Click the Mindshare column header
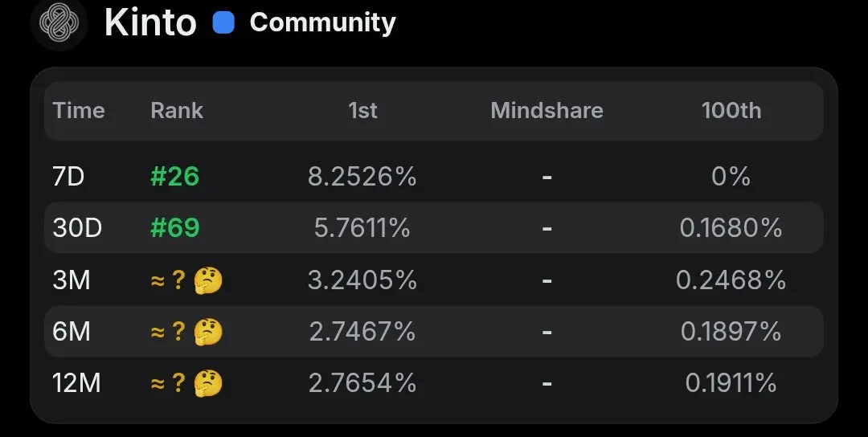Screen dimensions: 868x437 tap(547, 111)
